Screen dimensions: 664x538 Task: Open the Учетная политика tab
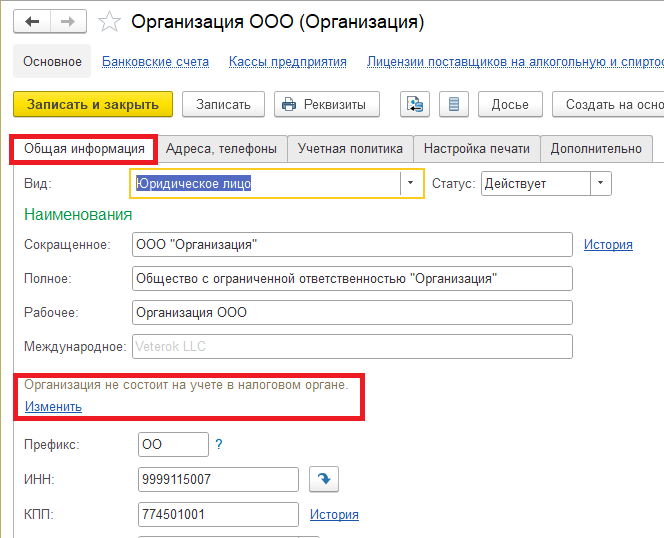tap(350, 149)
